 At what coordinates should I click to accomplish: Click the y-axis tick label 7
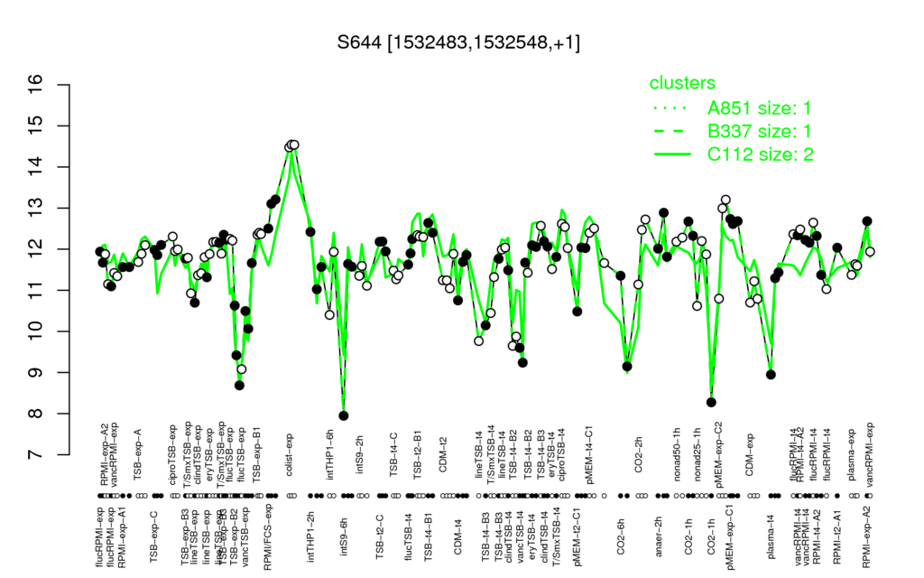(36, 455)
